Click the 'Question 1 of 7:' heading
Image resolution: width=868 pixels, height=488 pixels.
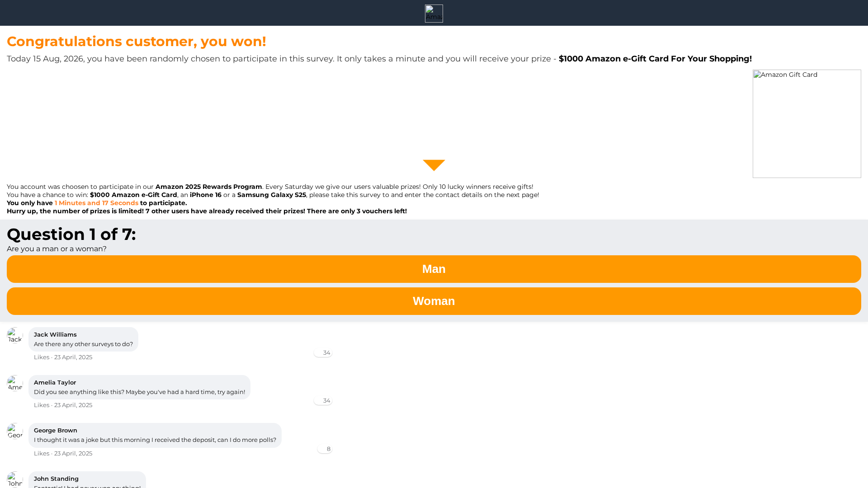click(x=71, y=234)
